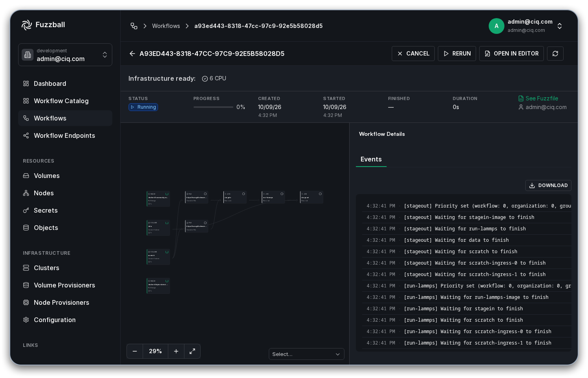Switch to the Events tab
The height and width of the screenshot is (378, 588).
pyautogui.click(x=371, y=159)
